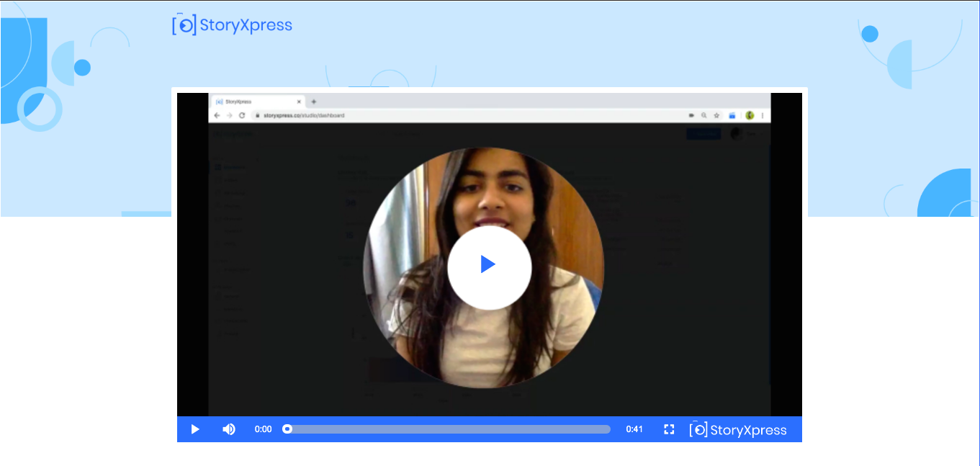Mute the video using the speaker icon
This screenshot has width=980, height=466.
tap(229, 429)
